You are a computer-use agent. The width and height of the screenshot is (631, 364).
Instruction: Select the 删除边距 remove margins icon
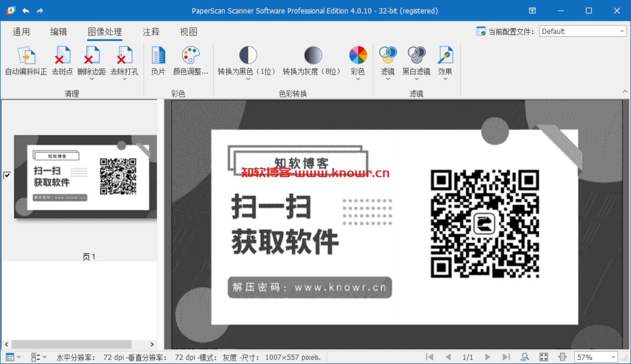[92, 55]
